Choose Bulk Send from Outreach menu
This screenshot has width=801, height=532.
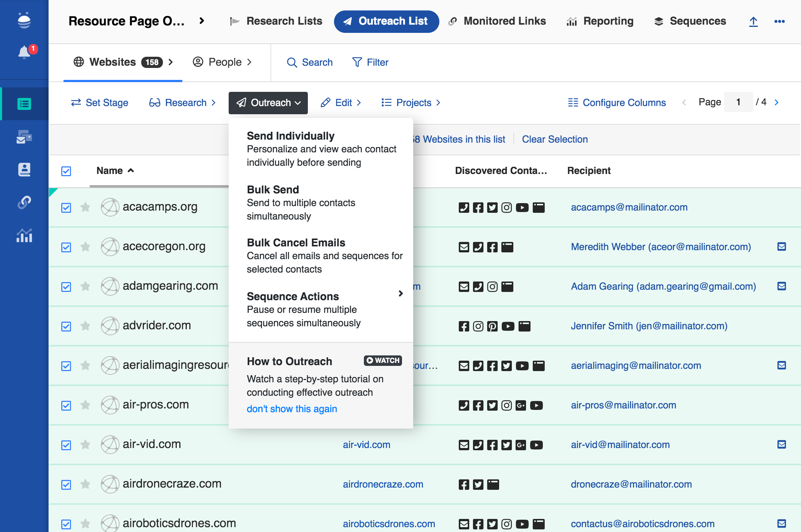273,190
